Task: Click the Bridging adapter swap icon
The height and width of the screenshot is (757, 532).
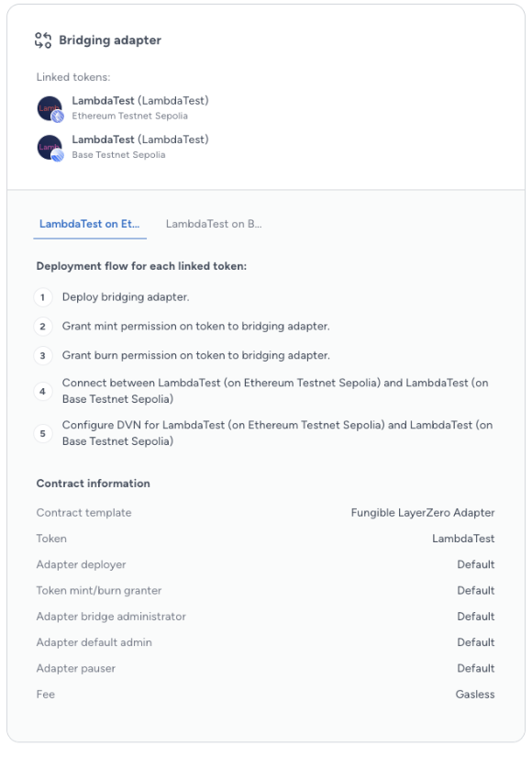Action: pos(43,40)
